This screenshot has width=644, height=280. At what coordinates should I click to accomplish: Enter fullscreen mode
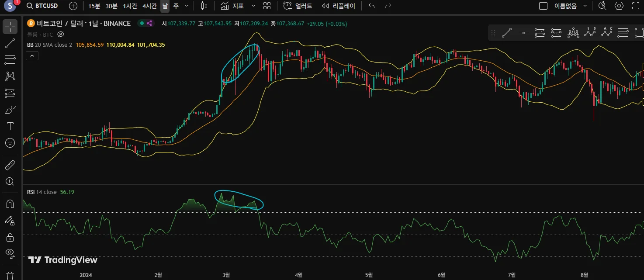coord(636,6)
